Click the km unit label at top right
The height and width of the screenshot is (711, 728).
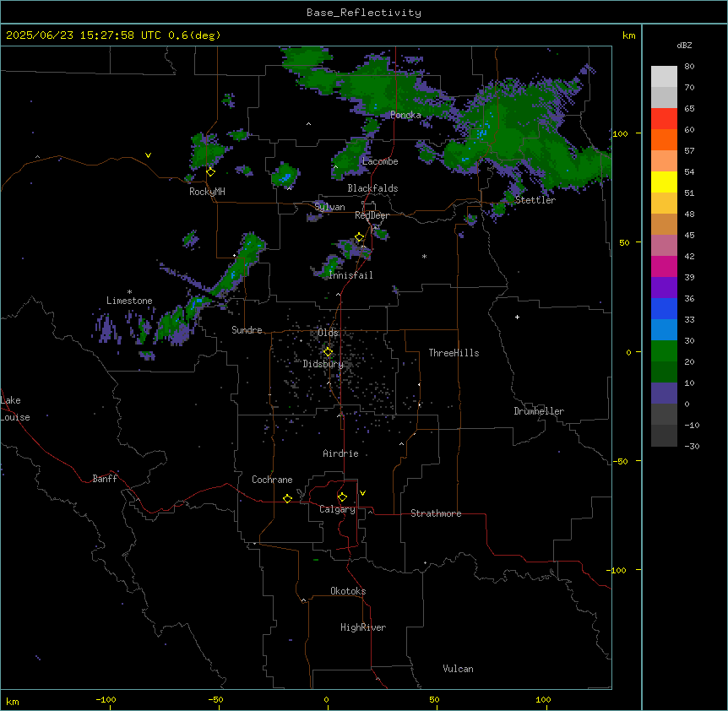(x=628, y=35)
